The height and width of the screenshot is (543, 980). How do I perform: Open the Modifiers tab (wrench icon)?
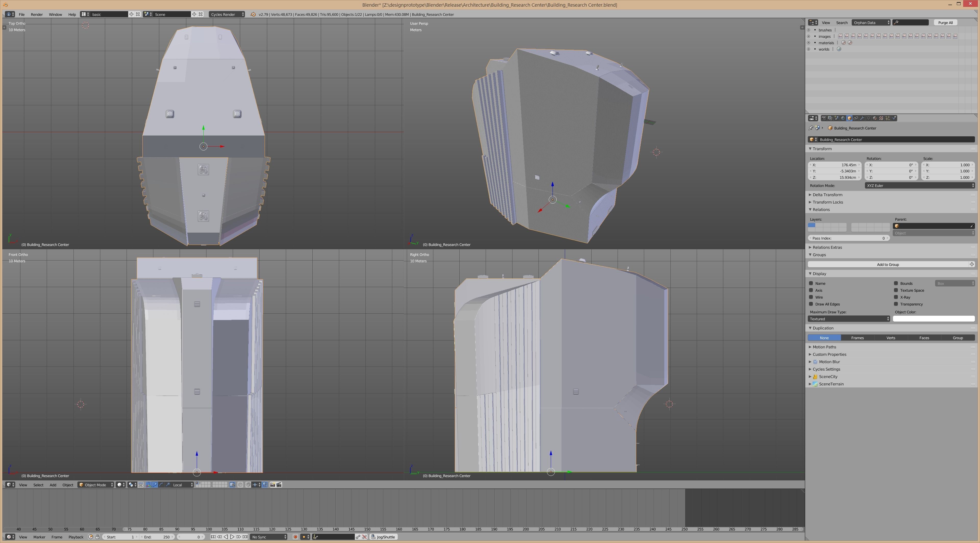[x=862, y=118]
